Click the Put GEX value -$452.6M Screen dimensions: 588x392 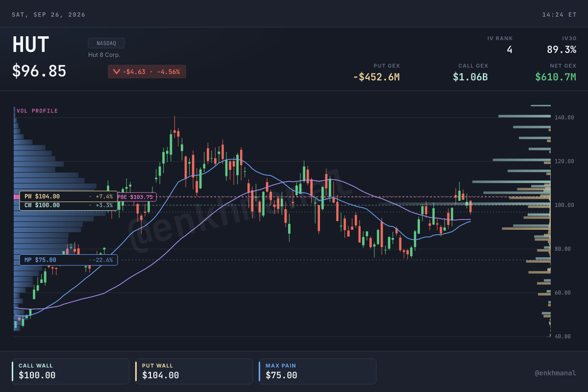376,77
